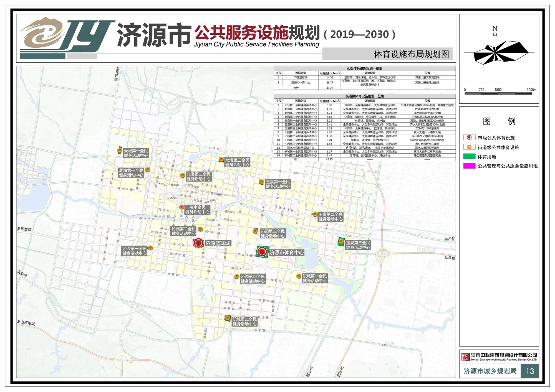This screenshot has width=555, height=392.
Task: Click the 至邵原 direction label
Action: (x=22, y=274)
